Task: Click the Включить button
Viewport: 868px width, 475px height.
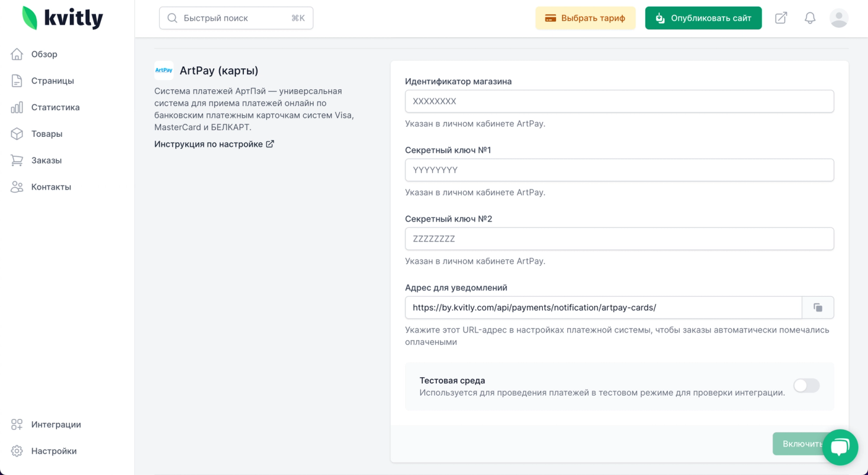Action: pyautogui.click(x=802, y=444)
